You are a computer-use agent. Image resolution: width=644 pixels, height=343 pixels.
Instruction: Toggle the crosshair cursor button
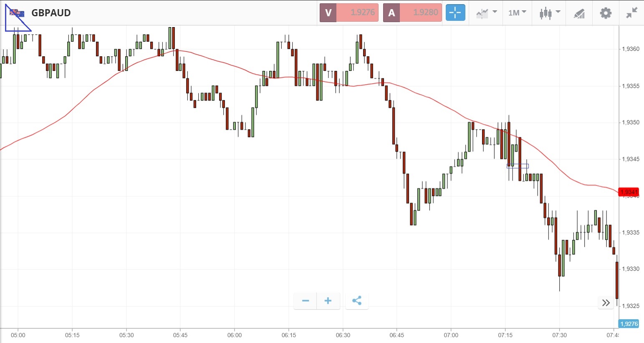tap(455, 13)
